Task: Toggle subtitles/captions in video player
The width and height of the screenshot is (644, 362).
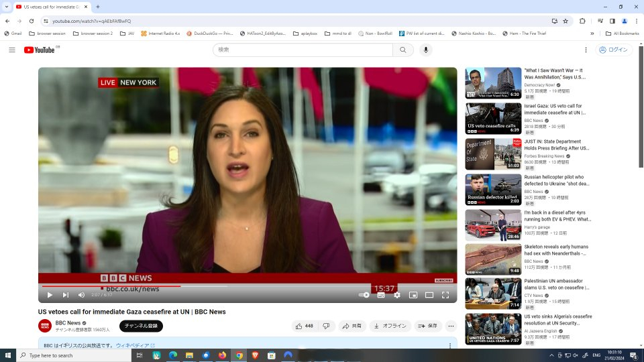Action: (x=381, y=295)
